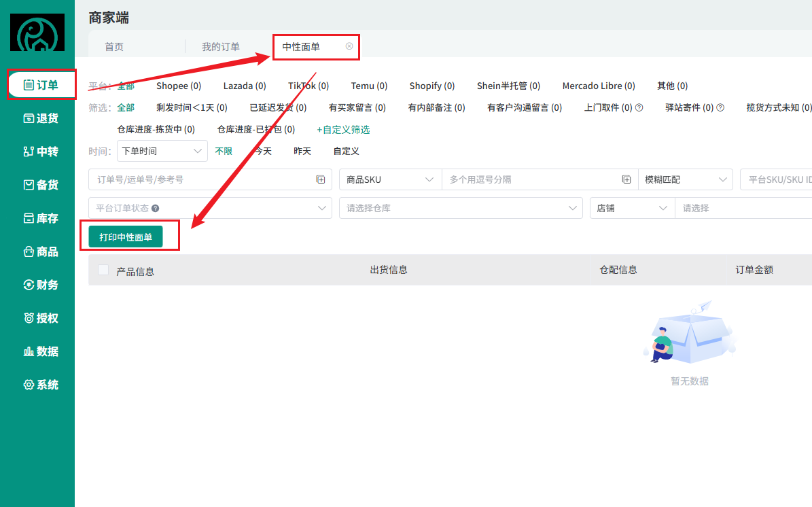The width and height of the screenshot is (812, 507).
Task: Filter by 有内部备注 (0)
Action: point(436,107)
